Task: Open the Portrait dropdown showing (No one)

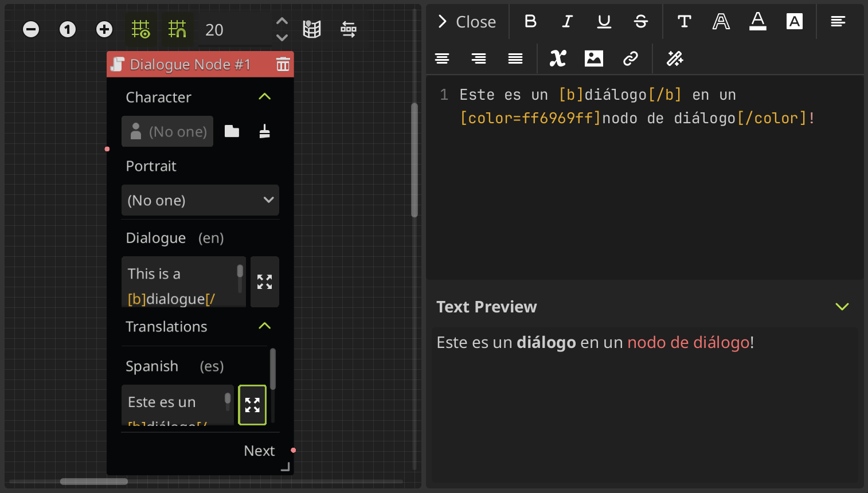Action: [x=200, y=200]
